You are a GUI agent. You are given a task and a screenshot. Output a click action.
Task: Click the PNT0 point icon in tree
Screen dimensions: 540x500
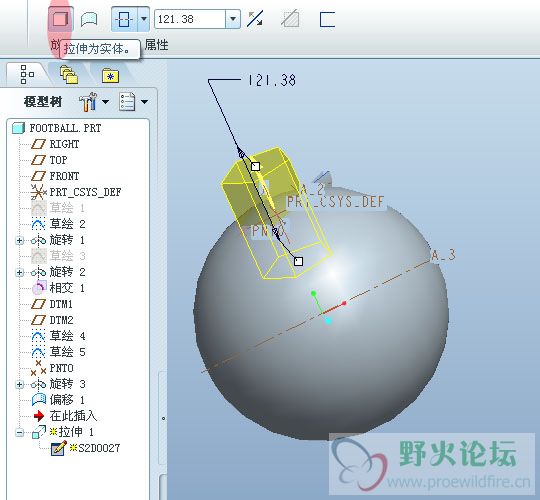[x=38, y=368]
